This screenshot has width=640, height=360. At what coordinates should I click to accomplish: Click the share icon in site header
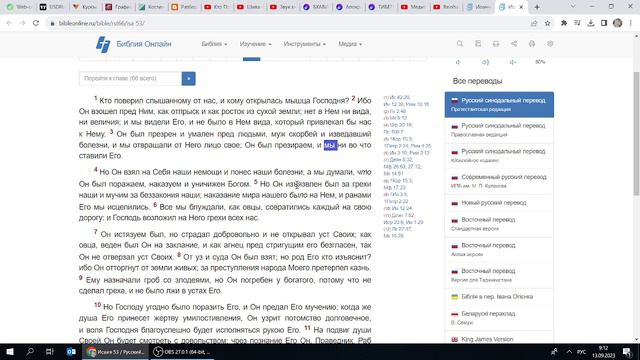coord(514,44)
